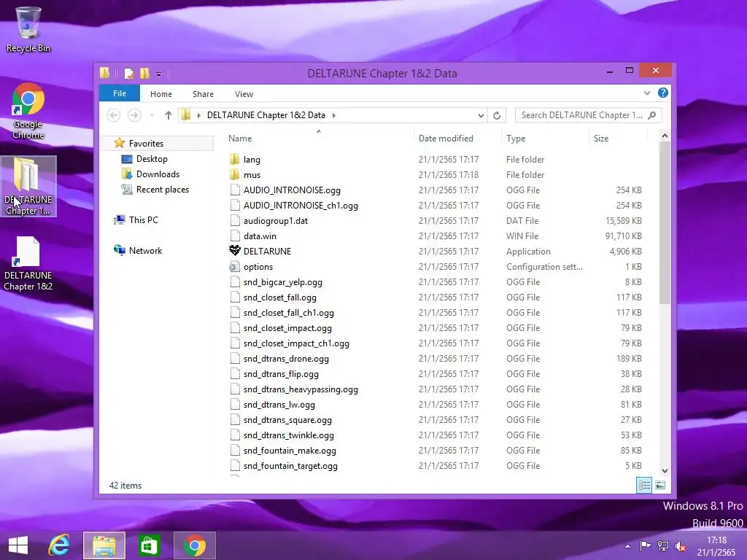Open the Recent locations dropdown arrow
This screenshot has height=560, width=747.
152,115
